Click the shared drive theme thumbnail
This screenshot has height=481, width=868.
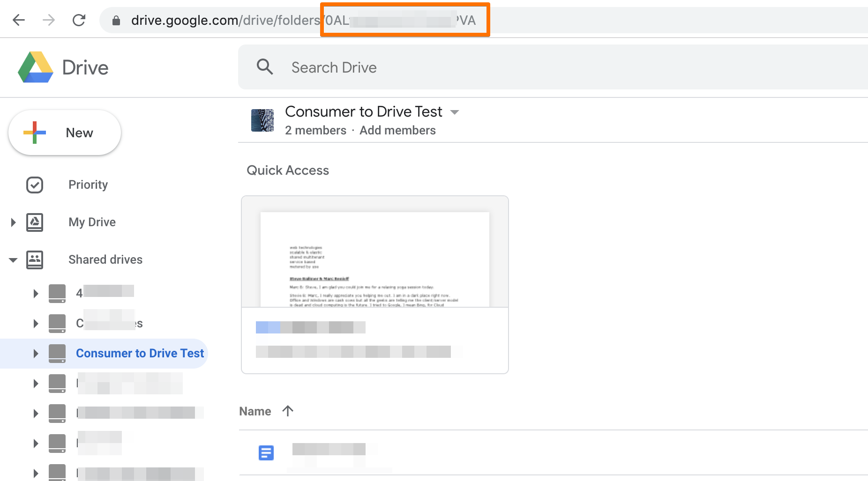(262, 120)
